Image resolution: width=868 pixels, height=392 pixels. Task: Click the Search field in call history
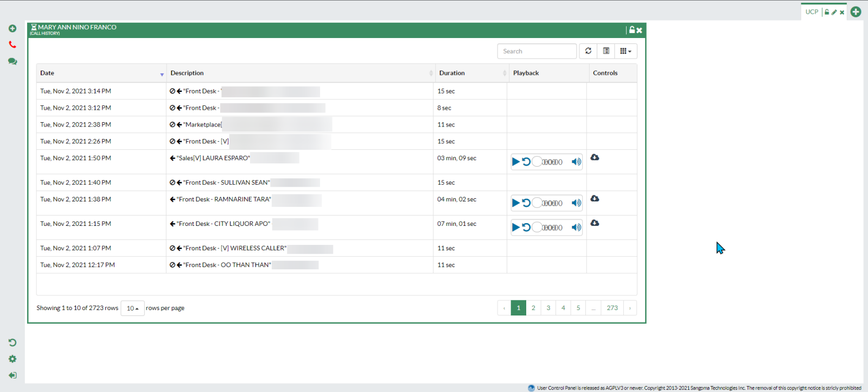pyautogui.click(x=537, y=51)
